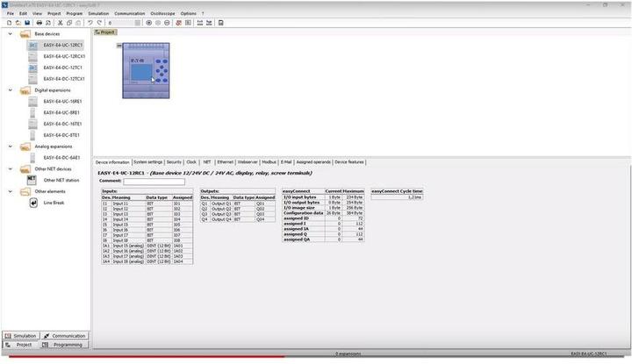Click the last toolbar icon on the right

221,23
